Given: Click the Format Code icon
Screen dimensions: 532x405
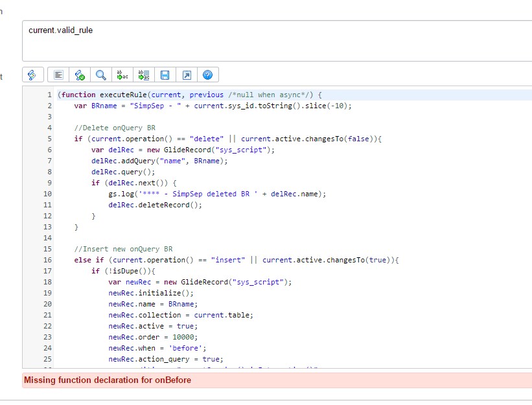Looking at the screenshot, I should click(x=58, y=75).
